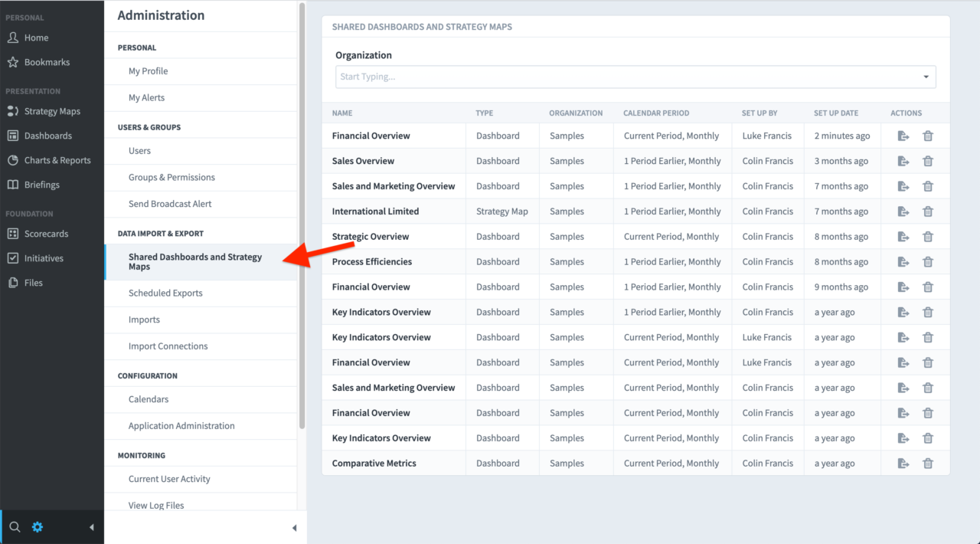Click the Start Typing organization field
This screenshot has width=980, height=544.
536,77
